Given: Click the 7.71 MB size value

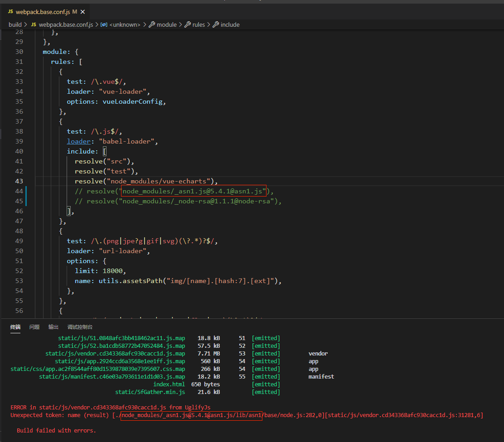Looking at the screenshot, I should tap(208, 354).
